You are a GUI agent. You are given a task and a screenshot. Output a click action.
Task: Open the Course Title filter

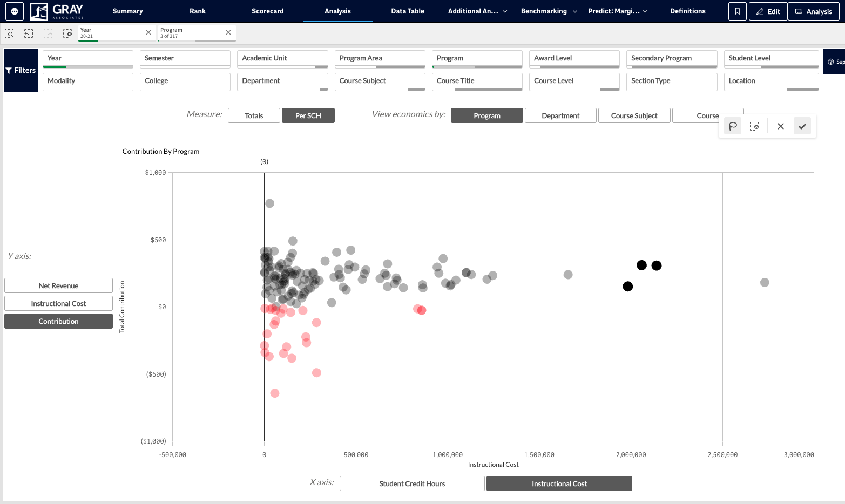(x=477, y=81)
